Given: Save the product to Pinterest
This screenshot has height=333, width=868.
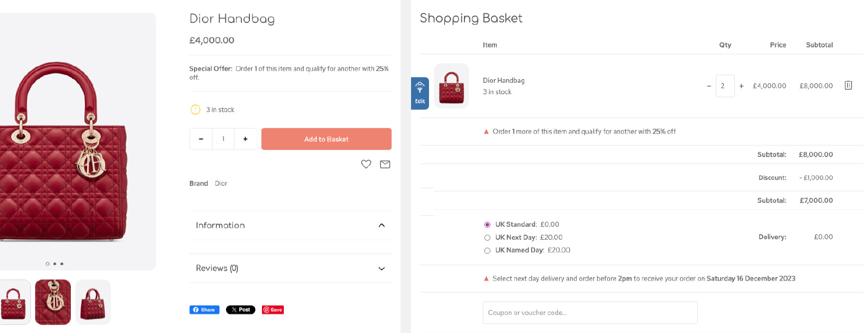Looking at the screenshot, I should point(273,310).
